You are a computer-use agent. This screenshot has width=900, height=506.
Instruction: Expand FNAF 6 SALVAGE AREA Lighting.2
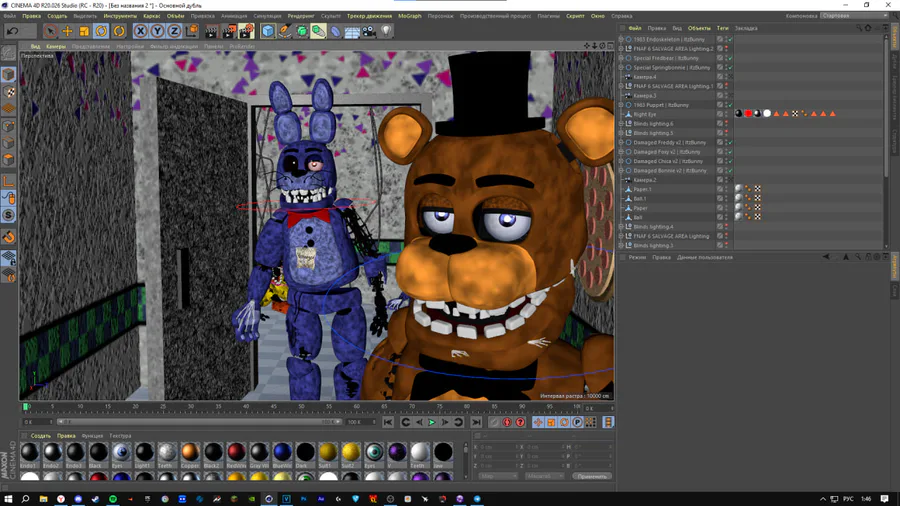(620, 49)
